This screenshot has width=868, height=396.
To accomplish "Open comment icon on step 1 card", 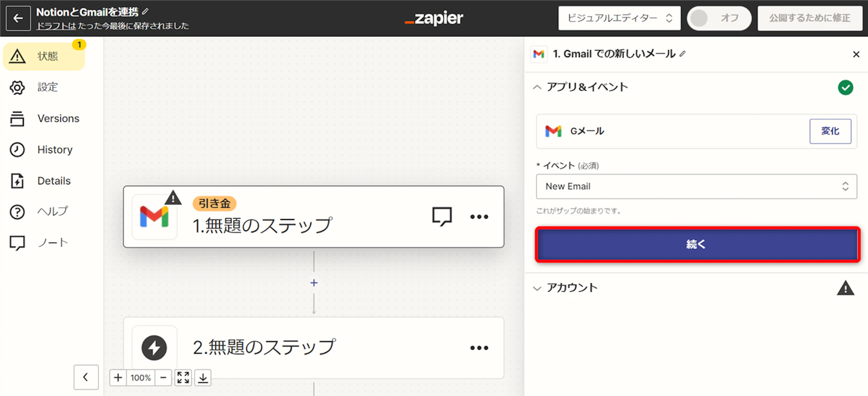I will coord(442,217).
